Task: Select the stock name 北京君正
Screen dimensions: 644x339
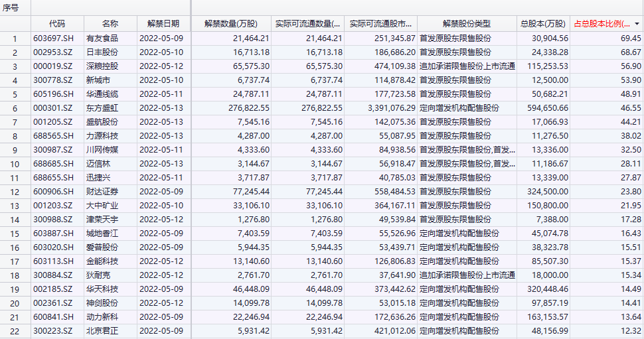Action: [102, 331]
